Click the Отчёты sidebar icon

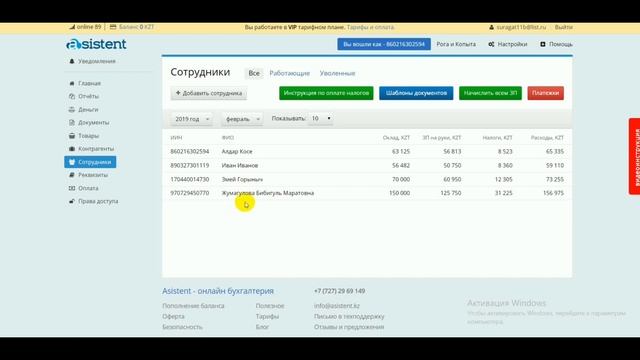72,96
